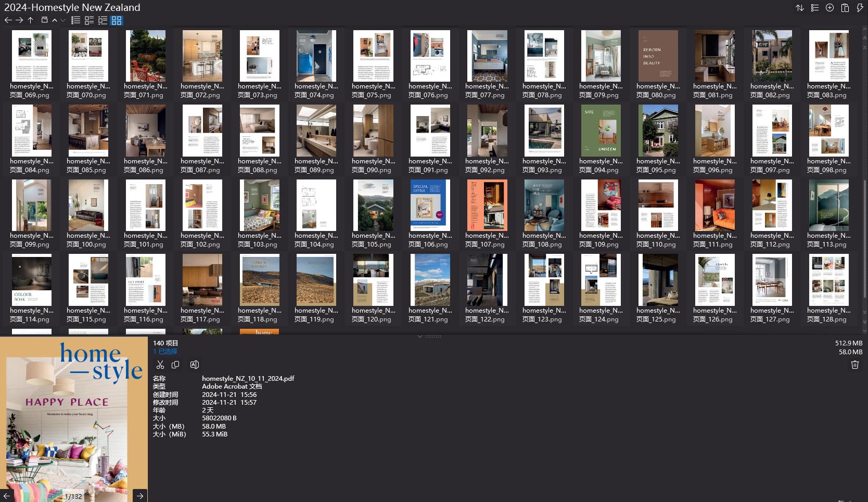Select the 页面_069.png thumbnail
The width and height of the screenshot is (868, 502).
tap(32, 56)
